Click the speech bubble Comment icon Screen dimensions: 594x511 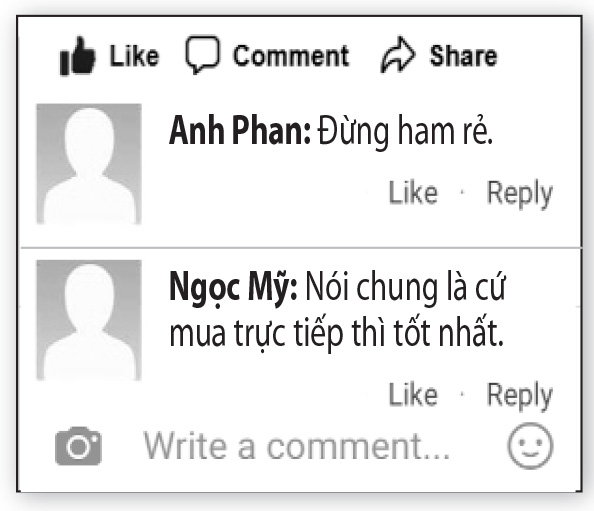[x=202, y=54]
